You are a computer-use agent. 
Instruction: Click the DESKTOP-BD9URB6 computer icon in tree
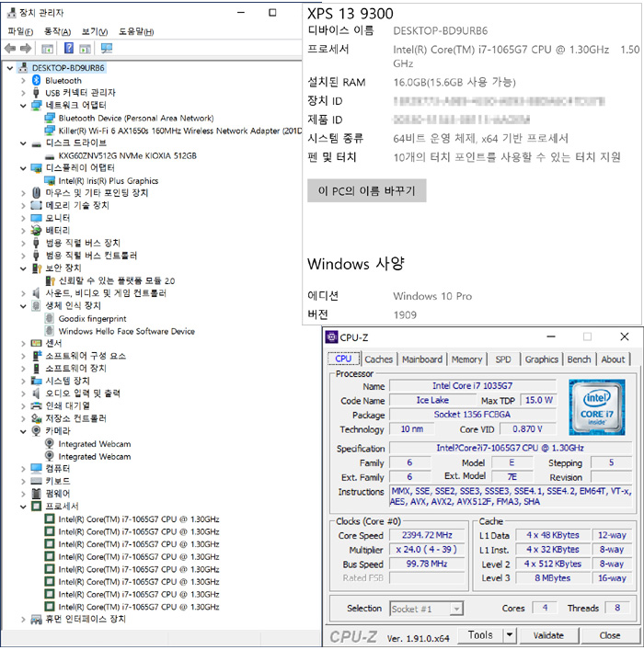coord(23,67)
